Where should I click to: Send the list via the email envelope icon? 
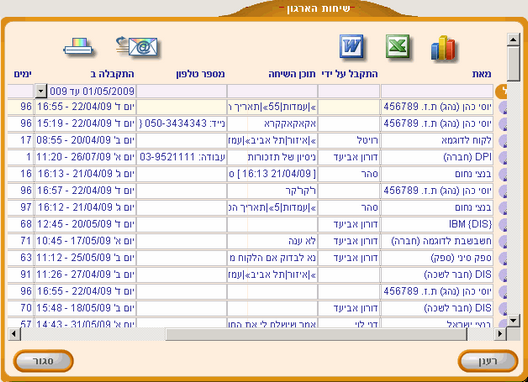click(x=137, y=47)
